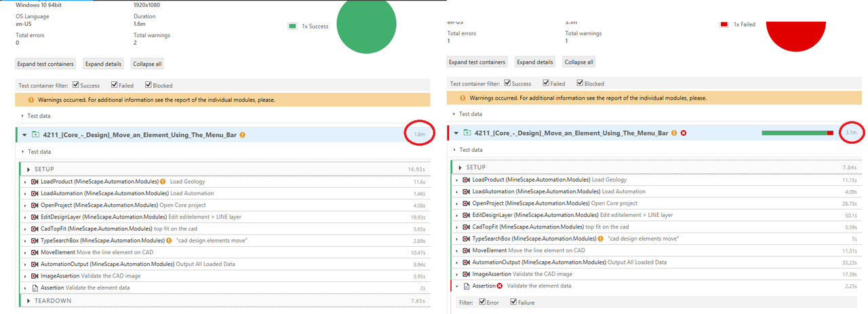The height and width of the screenshot is (314, 868).
Task: Click LoadProduct recording icon in failed report
Action: click(x=466, y=180)
